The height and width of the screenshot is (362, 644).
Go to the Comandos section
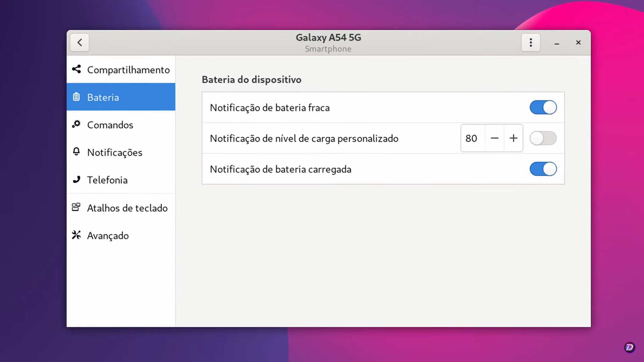click(110, 124)
